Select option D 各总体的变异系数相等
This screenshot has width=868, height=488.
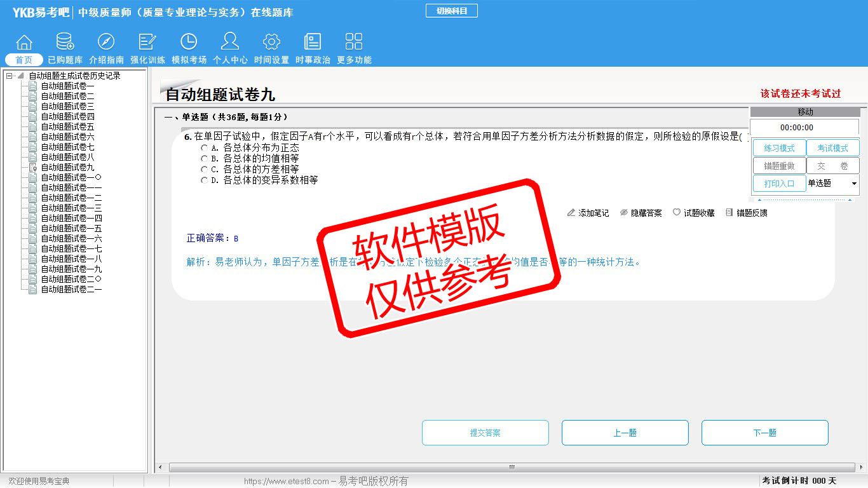click(x=204, y=180)
